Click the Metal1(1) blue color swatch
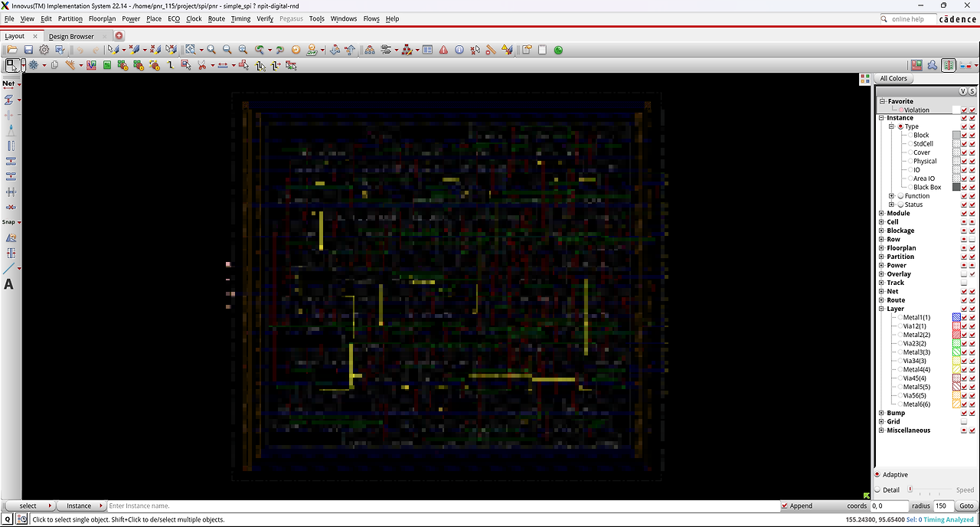Viewport: 980px width, 527px height. [x=956, y=318]
